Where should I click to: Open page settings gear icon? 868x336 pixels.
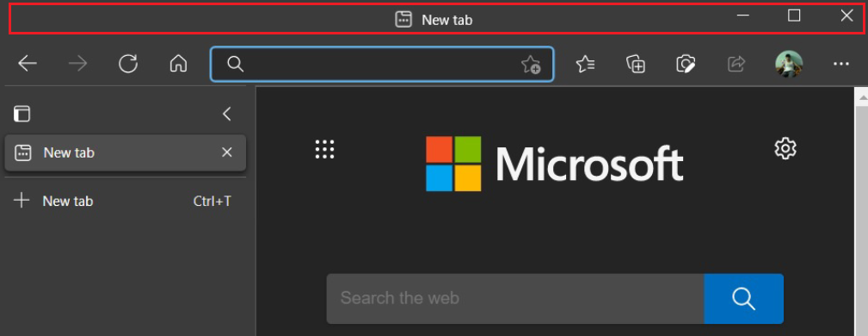coord(785,148)
